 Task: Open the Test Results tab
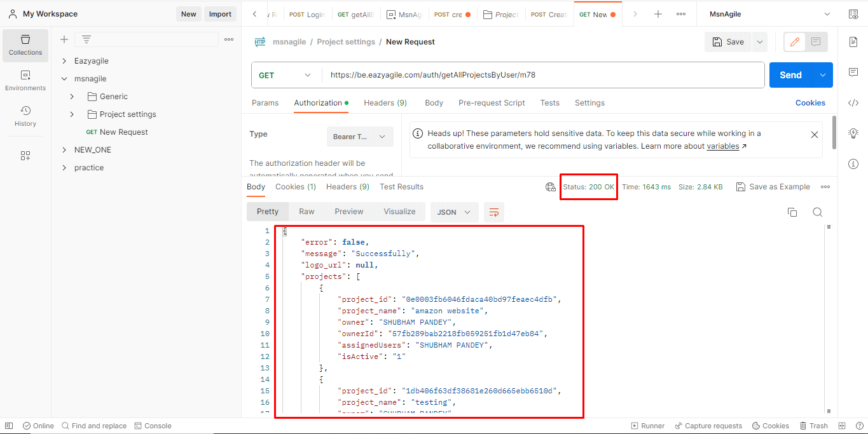(401, 187)
